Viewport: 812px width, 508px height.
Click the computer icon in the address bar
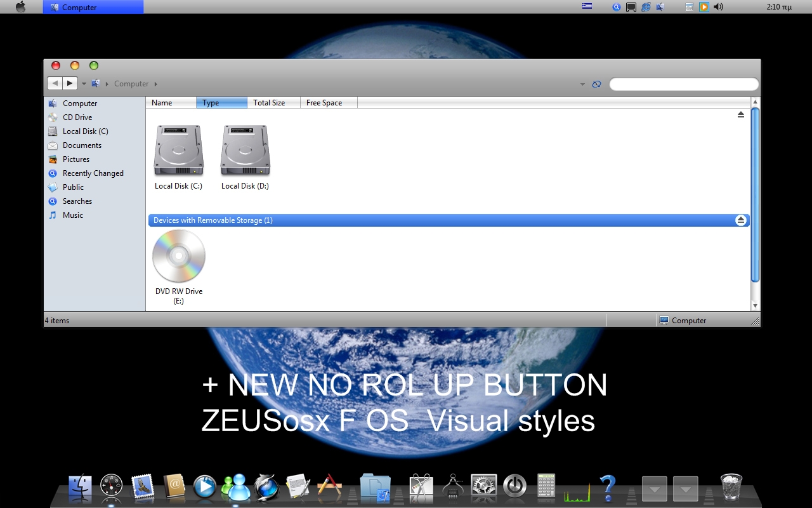[96, 83]
